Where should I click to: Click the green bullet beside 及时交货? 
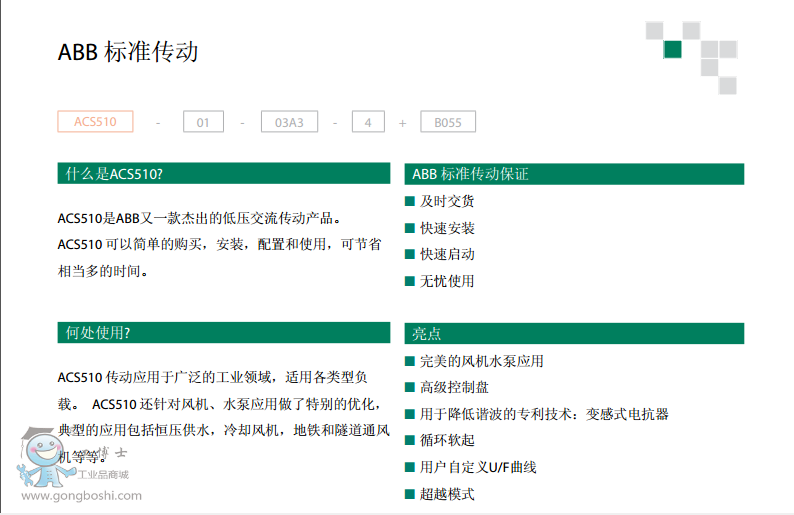coord(410,201)
